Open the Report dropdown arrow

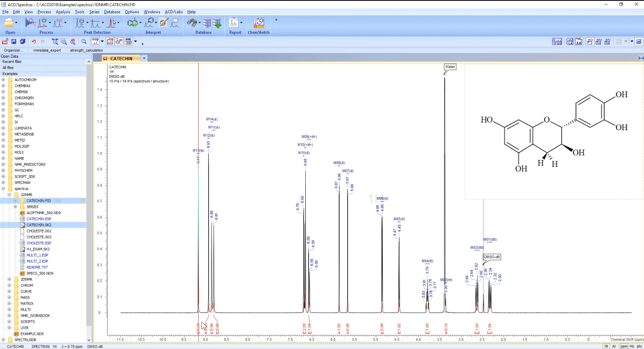click(241, 23)
